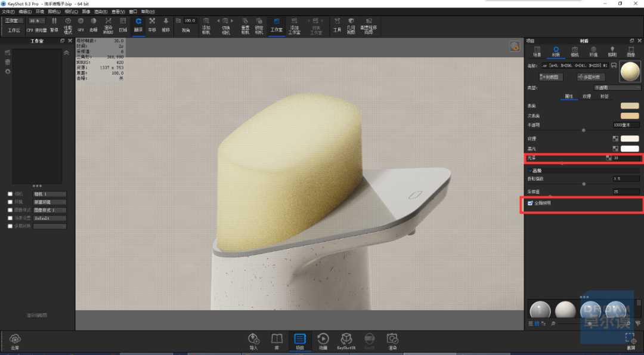Click the trash delete icon in Studio panel
This screenshot has width=644, height=355.
(7, 62)
